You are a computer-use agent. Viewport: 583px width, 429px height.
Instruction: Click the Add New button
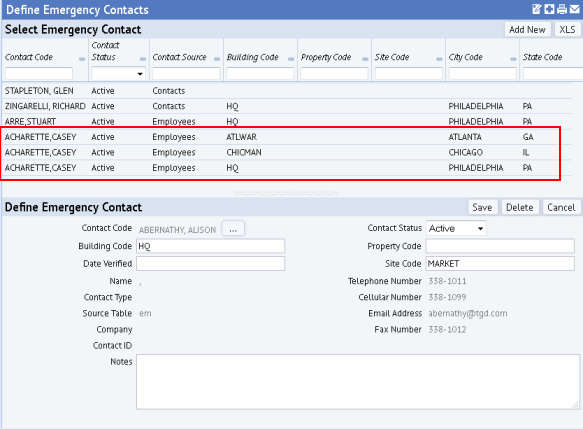click(x=527, y=29)
